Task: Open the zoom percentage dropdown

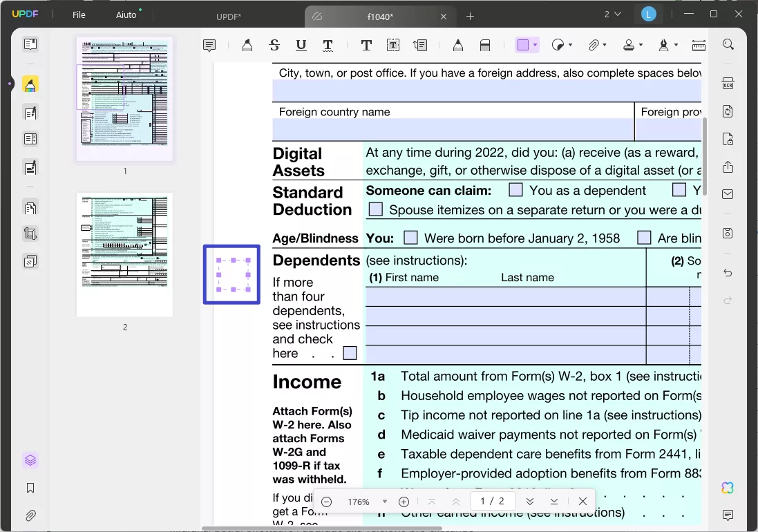Action: (385, 502)
